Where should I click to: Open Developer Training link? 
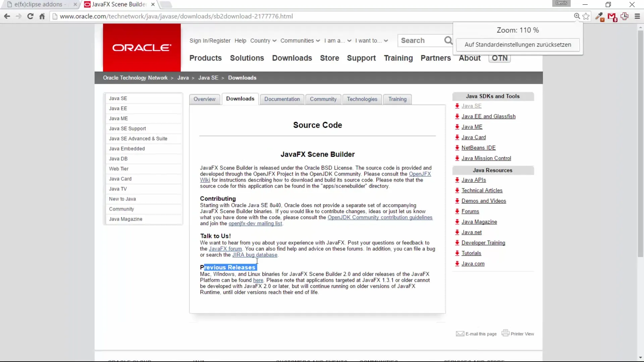point(483,243)
